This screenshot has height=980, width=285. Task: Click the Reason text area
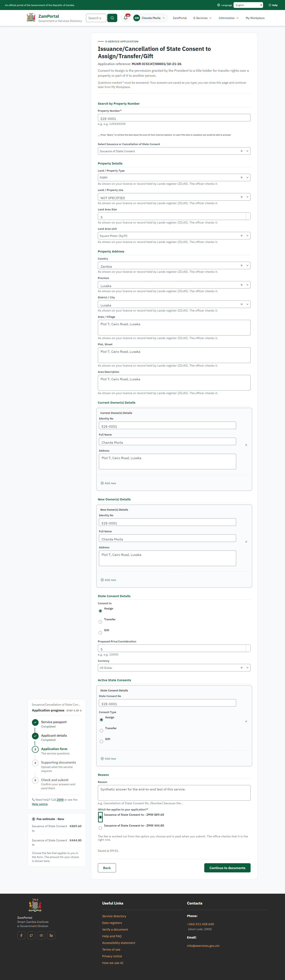(174, 793)
